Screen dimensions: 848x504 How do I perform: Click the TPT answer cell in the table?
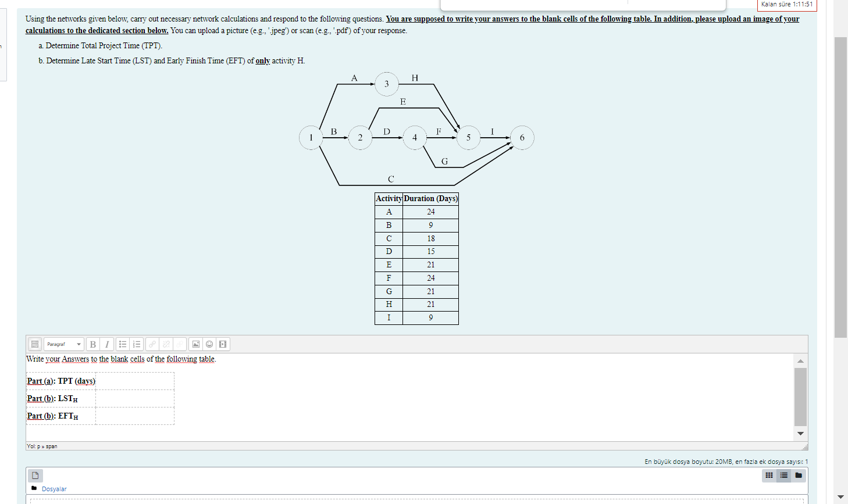point(135,381)
